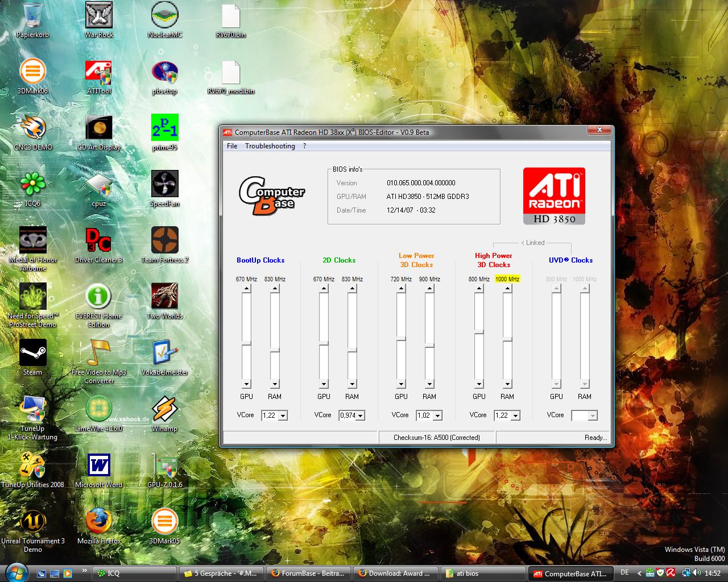Click the BootUp Clocks GPU slider handle
The image size is (728, 582).
coord(246,343)
